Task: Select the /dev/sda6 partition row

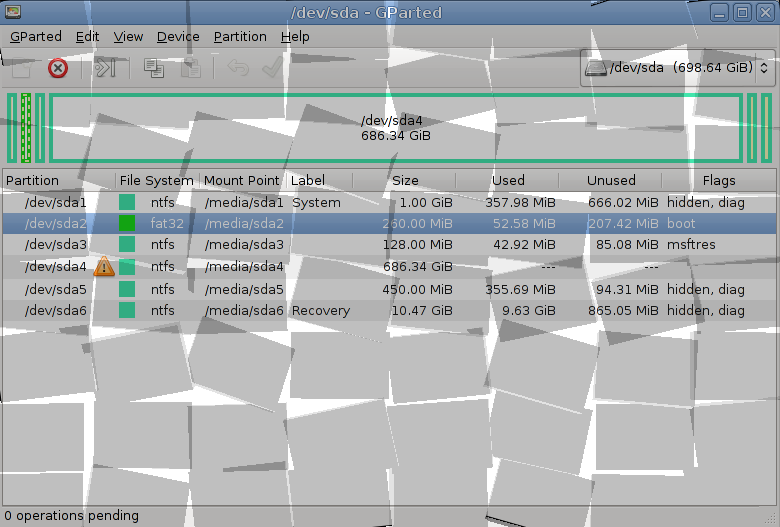Action: (389, 311)
